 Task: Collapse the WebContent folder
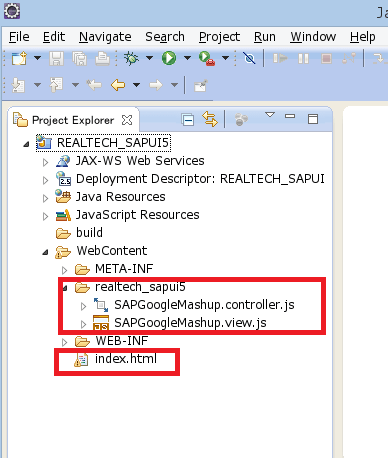point(46,252)
